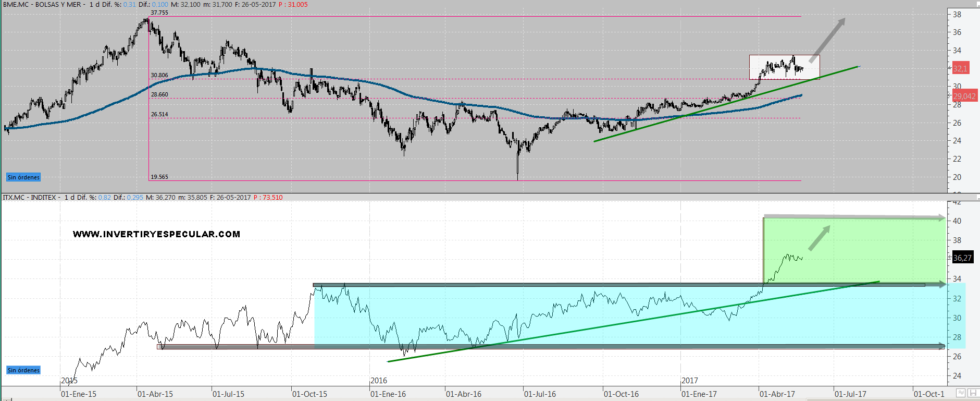This screenshot has width=980, height=401.
Task: Click the save disk icon at bottom right
Action: (972, 393)
